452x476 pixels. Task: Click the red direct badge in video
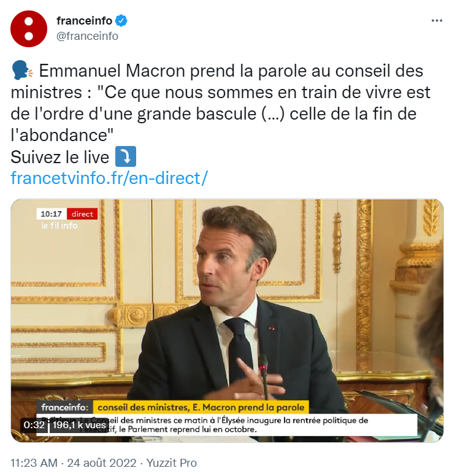[82, 214]
